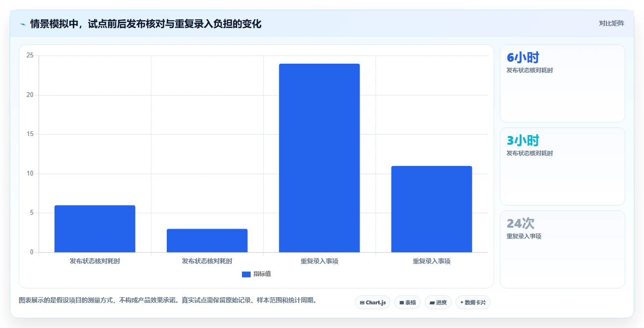The width and height of the screenshot is (644, 328).
Task: Click the 重复录入事项 caption under 24次
Action: 524,236
